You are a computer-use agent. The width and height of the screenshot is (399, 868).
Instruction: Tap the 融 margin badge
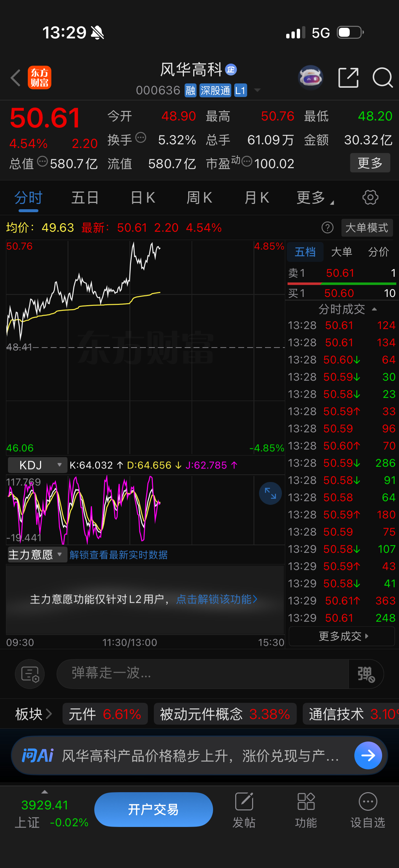[x=190, y=90]
